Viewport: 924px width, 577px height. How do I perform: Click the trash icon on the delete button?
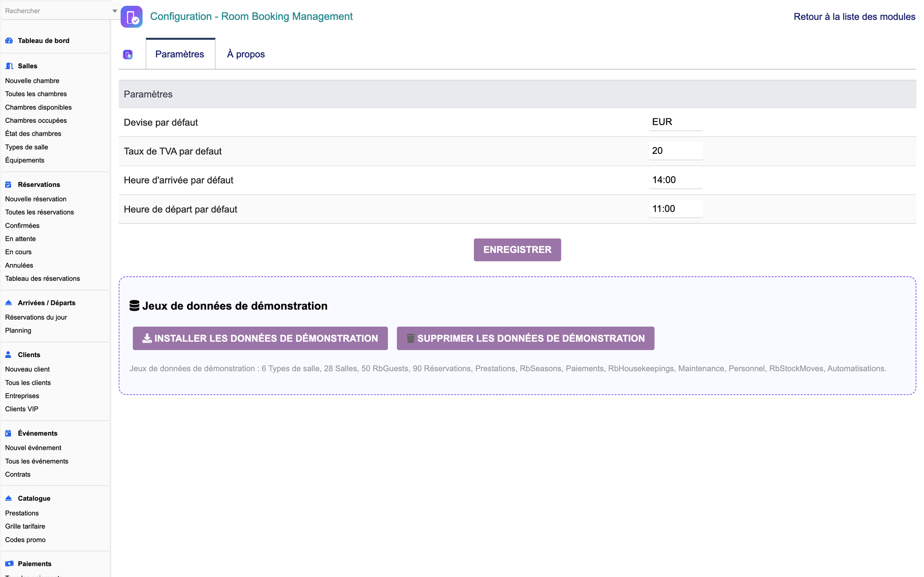pos(411,338)
